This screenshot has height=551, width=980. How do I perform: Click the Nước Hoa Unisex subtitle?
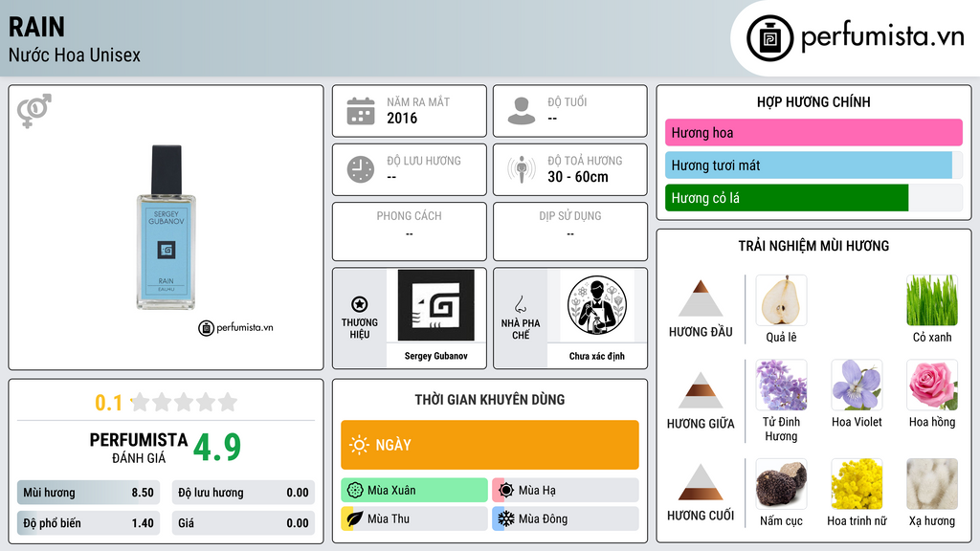pos(75,55)
